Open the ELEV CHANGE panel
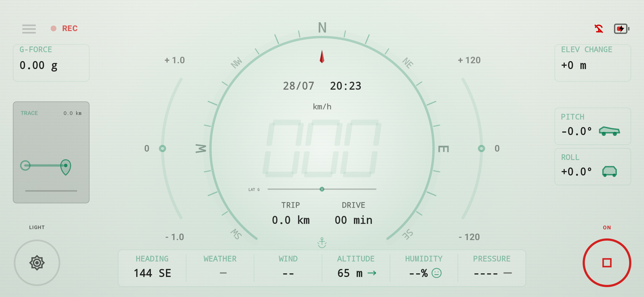Viewport: 644px width, 297px height. coord(593,63)
